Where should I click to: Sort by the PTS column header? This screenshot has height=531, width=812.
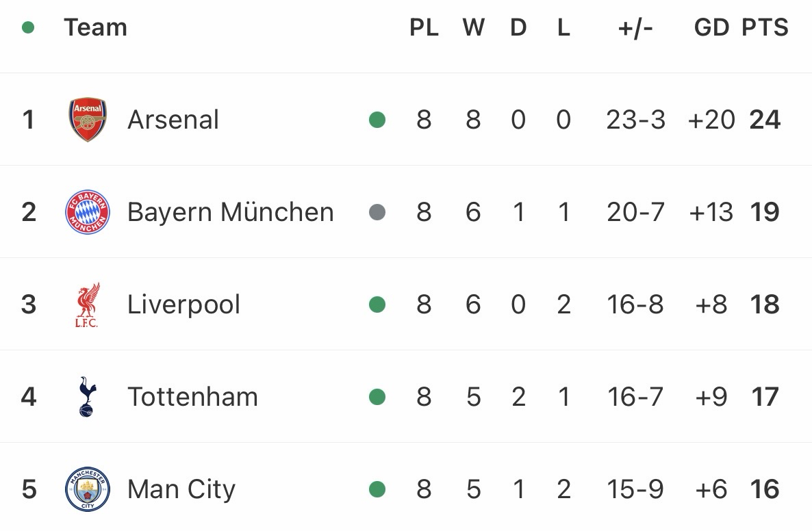click(765, 28)
